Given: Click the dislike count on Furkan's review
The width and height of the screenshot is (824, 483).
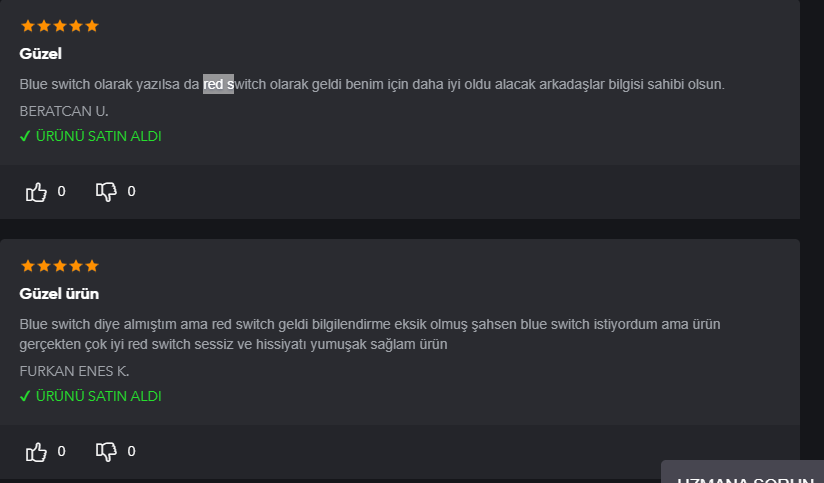Looking at the screenshot, I should click(x=131, y=451).
